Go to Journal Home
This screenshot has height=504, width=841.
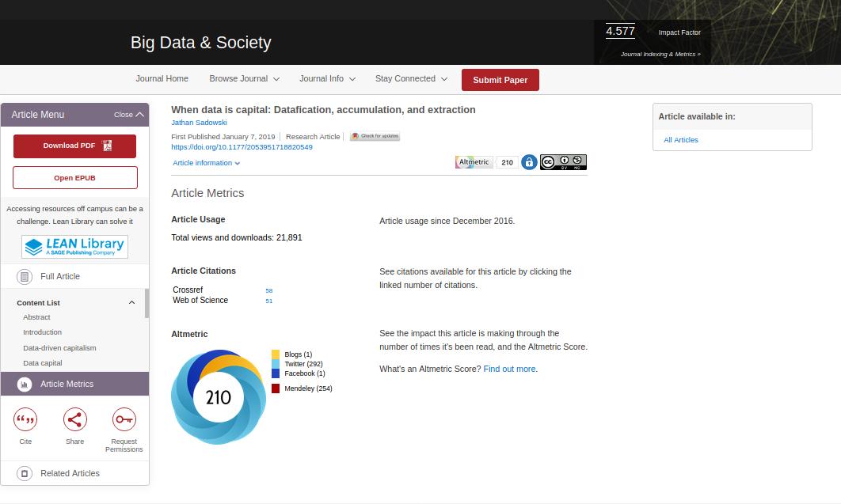[162, 79]
